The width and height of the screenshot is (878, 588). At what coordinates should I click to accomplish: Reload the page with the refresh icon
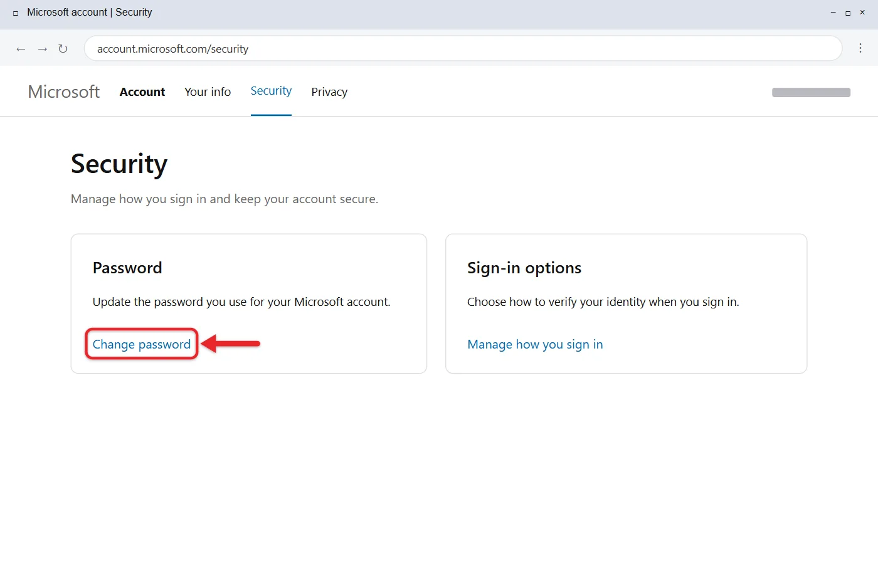tap(63, 49)
